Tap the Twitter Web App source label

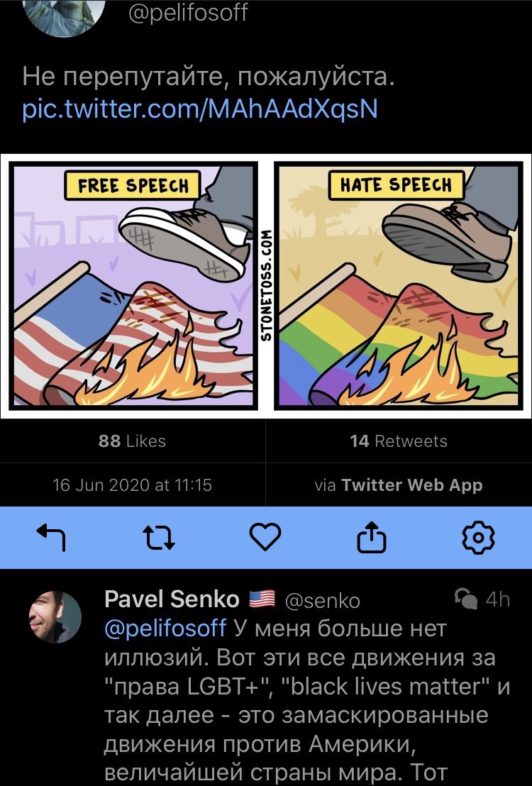tap(411, 485)
